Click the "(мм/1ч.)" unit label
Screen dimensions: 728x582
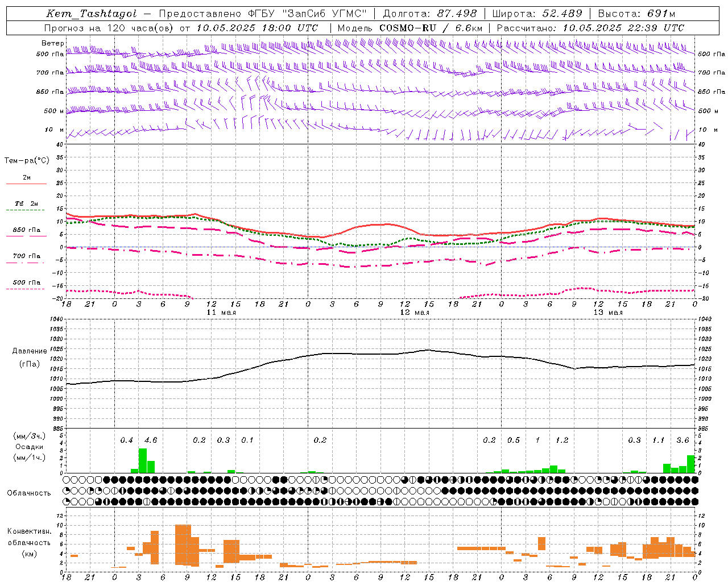(30, 458)
